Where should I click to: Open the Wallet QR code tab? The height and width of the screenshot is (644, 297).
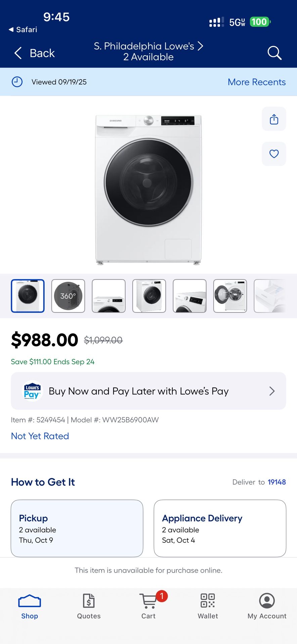coord(208,606)
